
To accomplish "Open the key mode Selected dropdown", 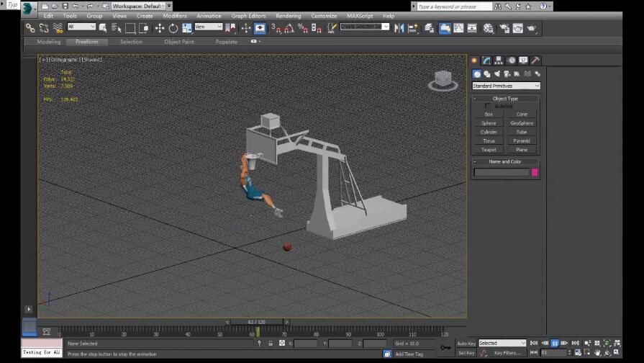I will [x=502, y=343].
